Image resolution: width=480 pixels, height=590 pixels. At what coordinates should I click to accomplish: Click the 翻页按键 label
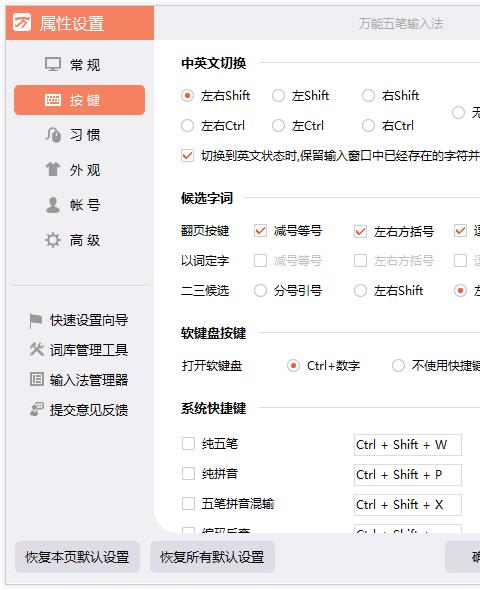coord(205,231)
